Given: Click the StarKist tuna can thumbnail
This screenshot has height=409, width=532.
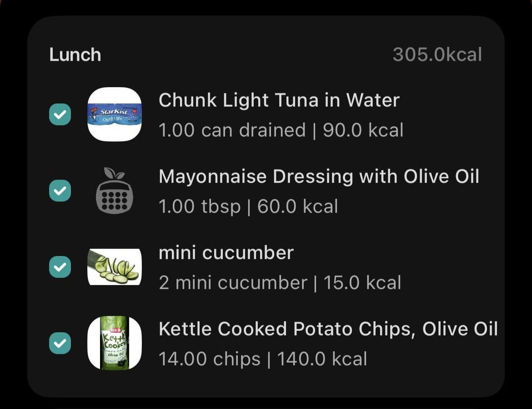Looking at the screenshot, I should pos(114,114).
